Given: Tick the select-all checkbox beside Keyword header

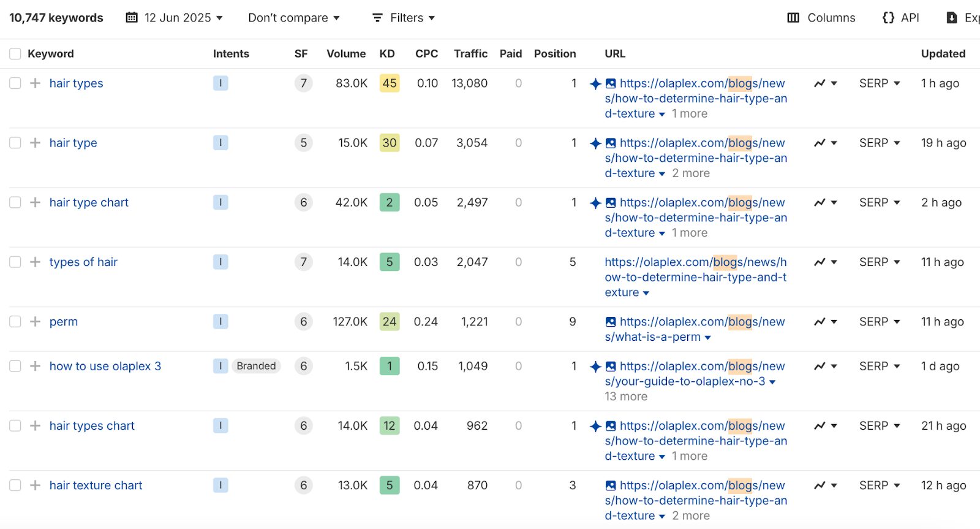Looking at the screenshot, I should [15, 54].
